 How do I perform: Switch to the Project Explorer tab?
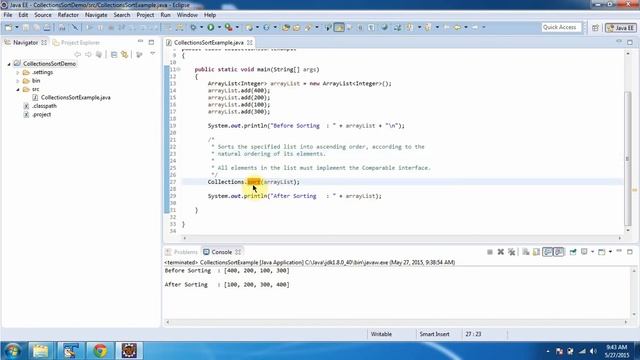(x=76, y=42)
